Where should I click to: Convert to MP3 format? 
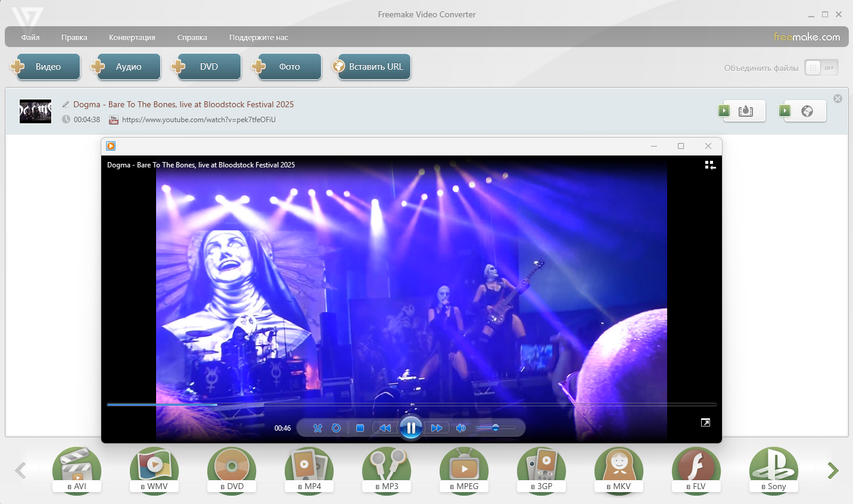(387, 470)
